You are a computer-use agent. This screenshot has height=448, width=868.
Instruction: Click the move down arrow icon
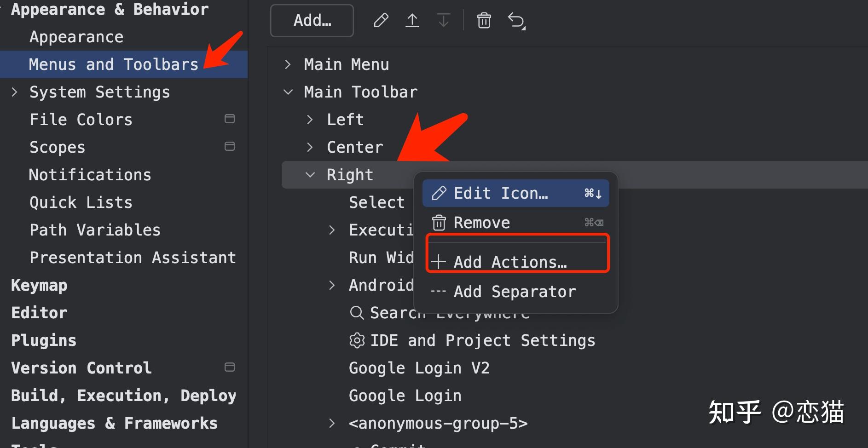[443, 20]
